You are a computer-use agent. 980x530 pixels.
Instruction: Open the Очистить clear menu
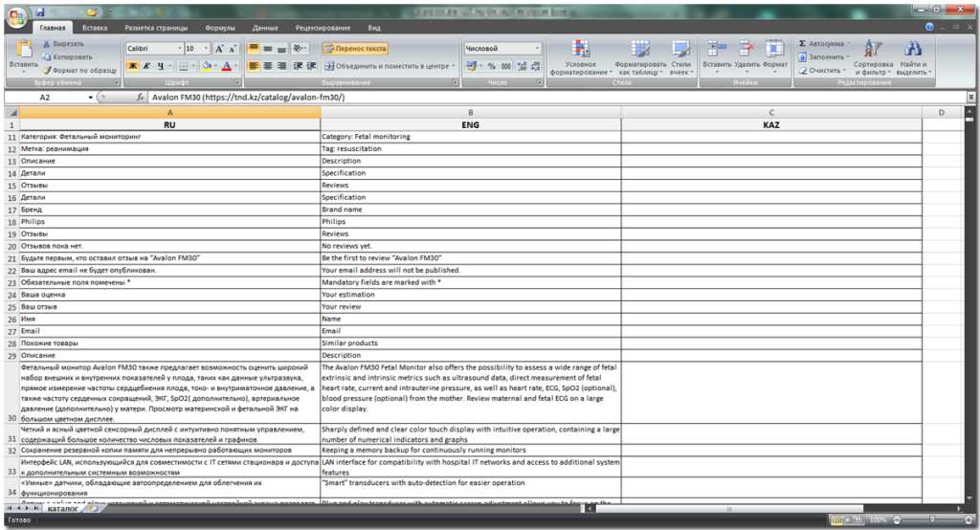pos(822,70)
